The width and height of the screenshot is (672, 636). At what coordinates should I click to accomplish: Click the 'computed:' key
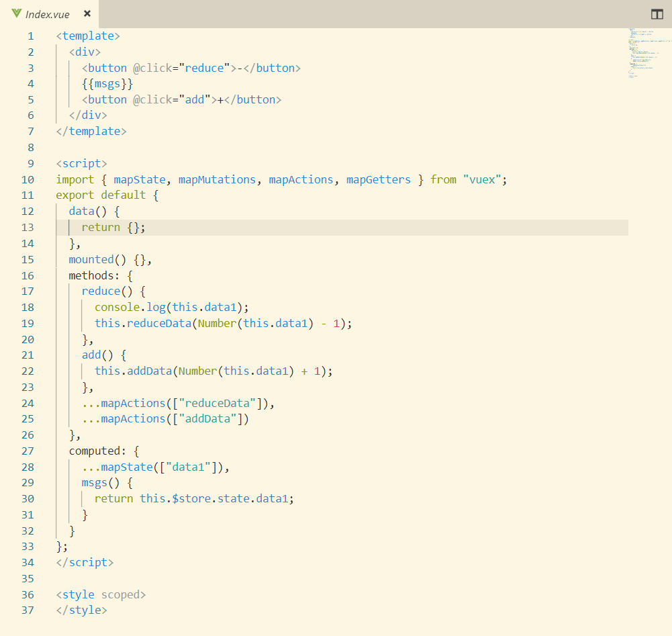[x=98, y=451]
